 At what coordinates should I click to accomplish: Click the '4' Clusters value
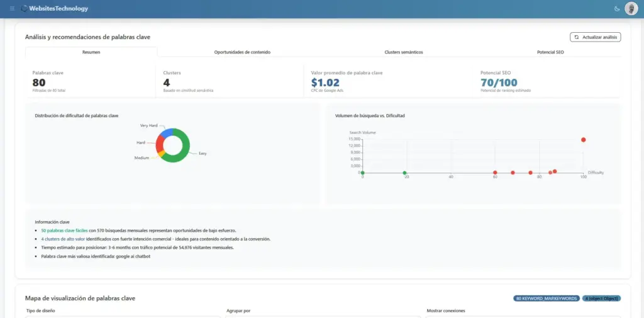tap(166, 82)
